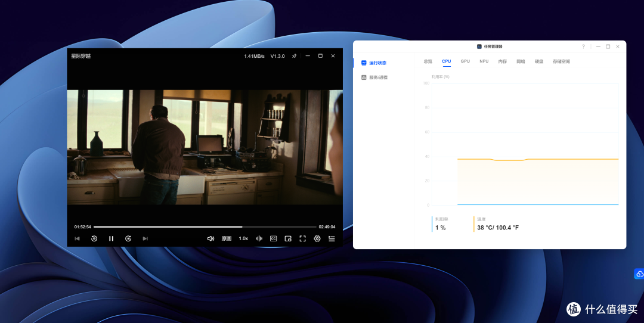The height and width of the screenshot is (323, 644).
Task: Skip to next video in player
Action: click(x=145, y=238)
